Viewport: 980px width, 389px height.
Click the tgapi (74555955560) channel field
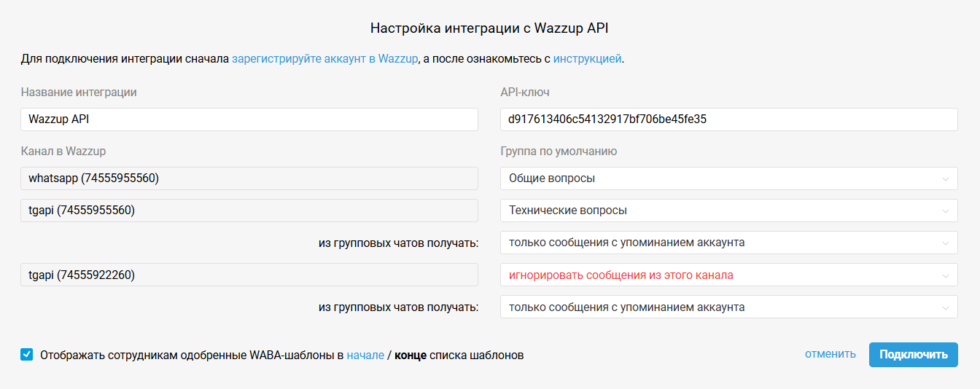(x=249, y=211)
